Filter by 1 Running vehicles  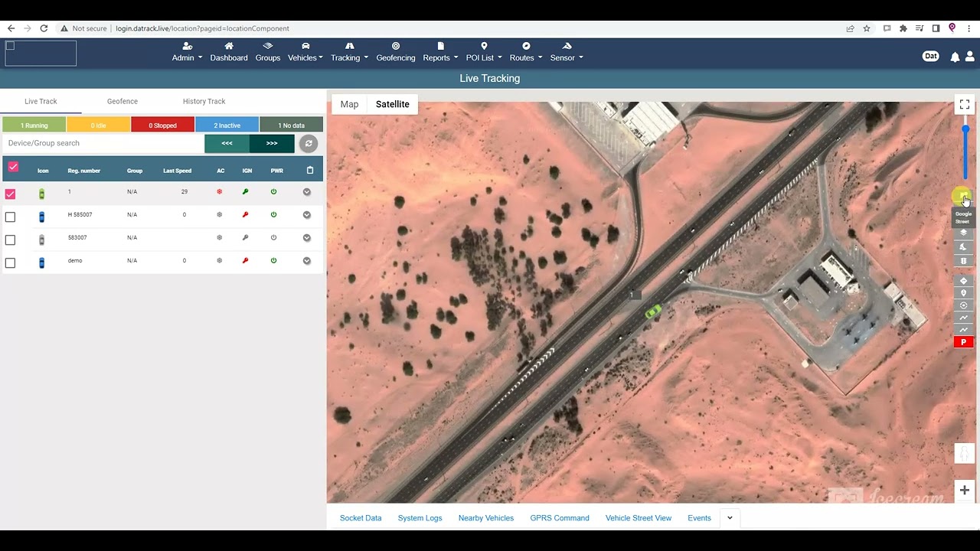tap(34, 125)
